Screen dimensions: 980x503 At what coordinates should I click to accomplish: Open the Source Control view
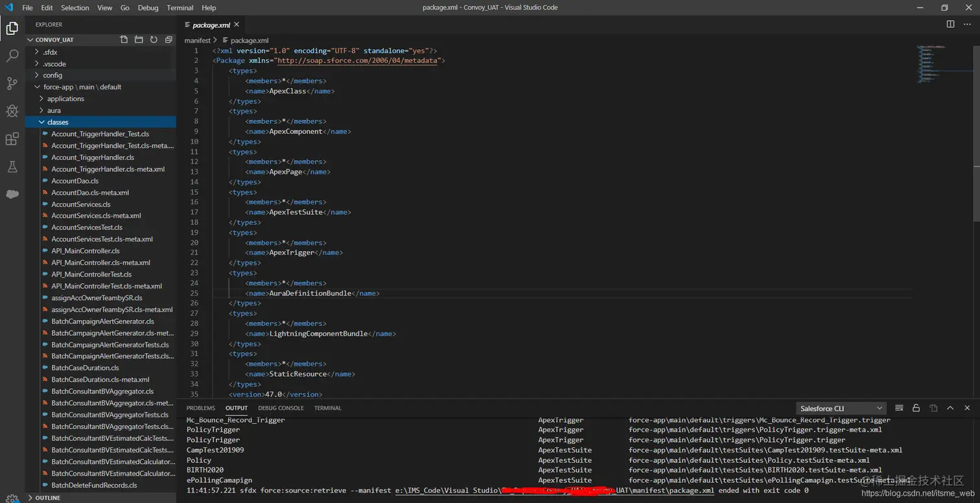pyautogui.click(x=12, y=84)
